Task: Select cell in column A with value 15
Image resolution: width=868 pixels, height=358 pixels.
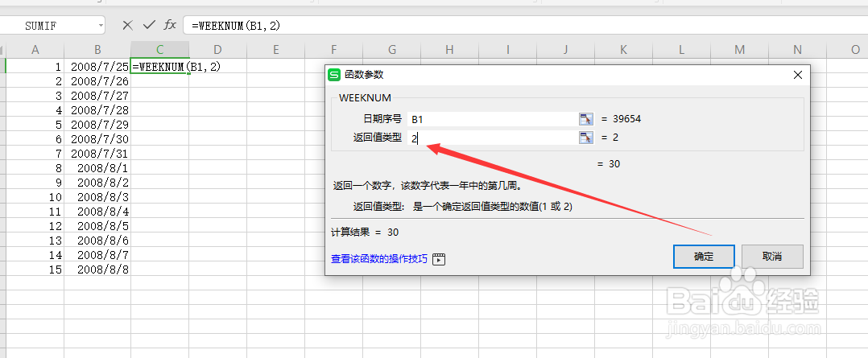Action: [35, 270]
